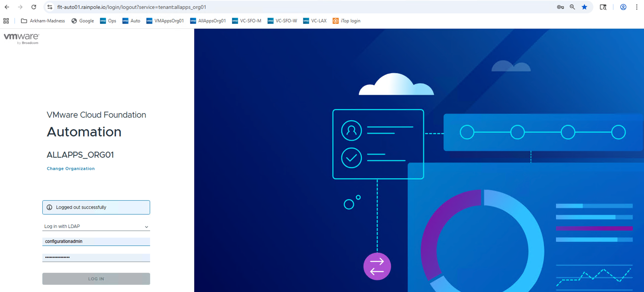Viewport: 644px width, 292px height.
Task: Click the VMware by Broadcom logo
Action: [x=21, y=39]
